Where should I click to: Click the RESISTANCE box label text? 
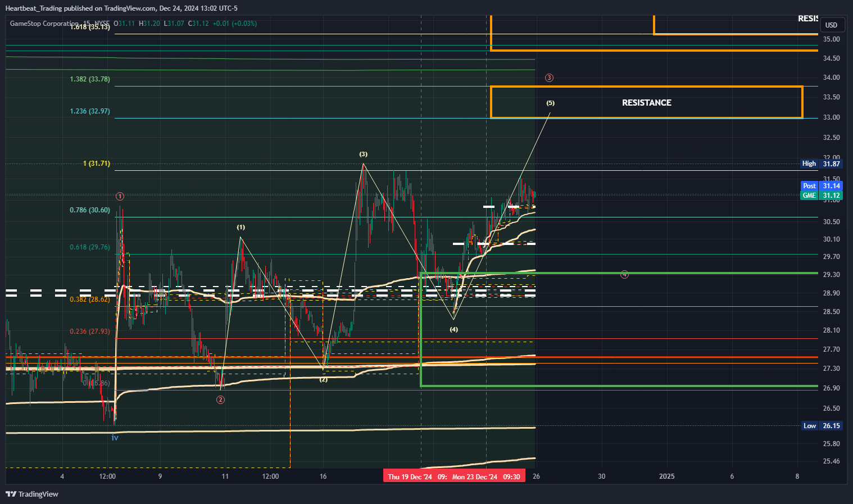[x=647, y=103]
